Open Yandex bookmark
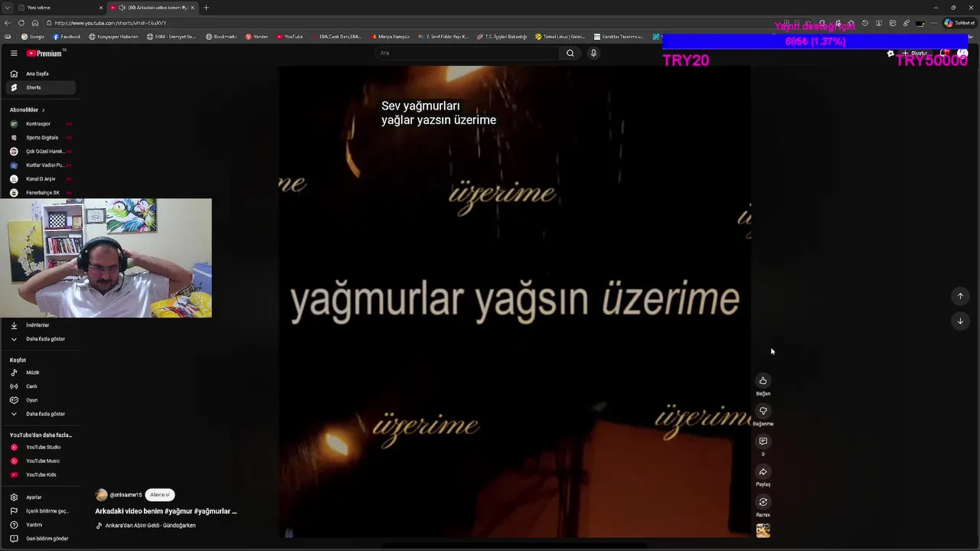The height and width of the screenshot is (551, 980). (x=256, y=37)
